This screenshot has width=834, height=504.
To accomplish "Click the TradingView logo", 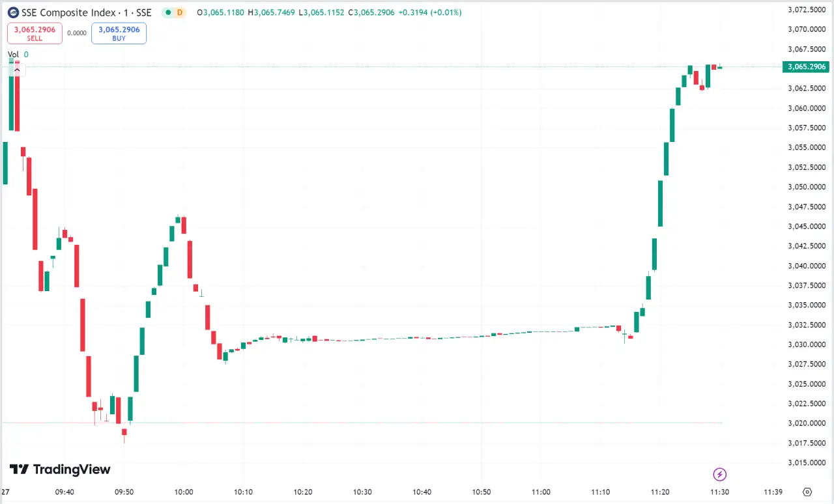I will click(x=60, y=469).
